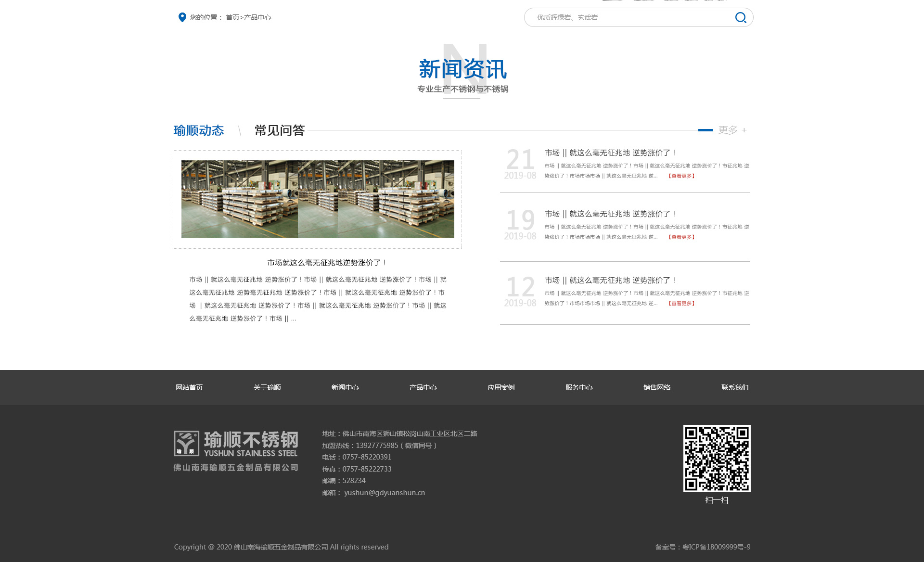Select 应用案例 in footer navigation

(501, 387)
